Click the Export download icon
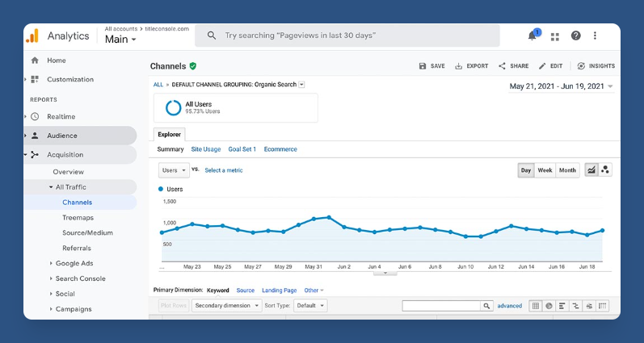Image resolution: width=644 pixels, height=343 pixels. (458, 66)
